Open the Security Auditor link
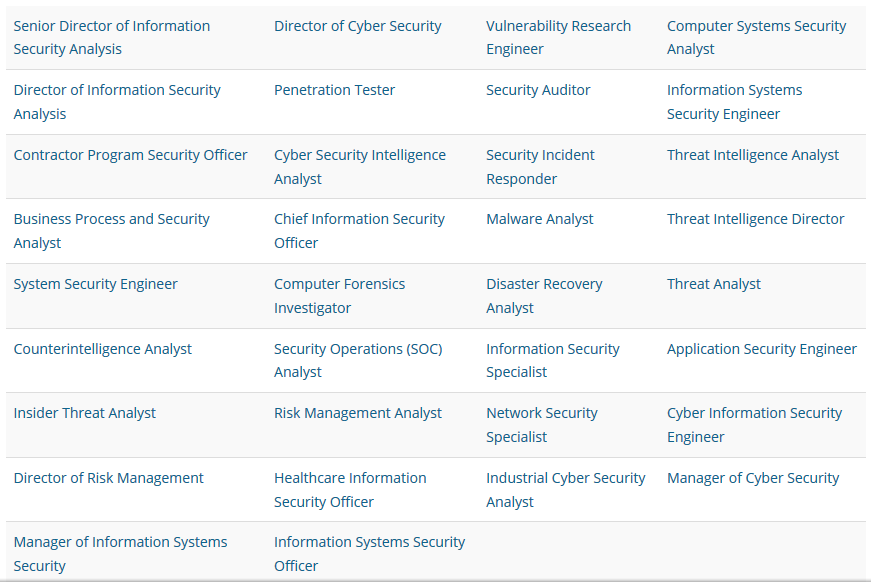 click(x=538, y=90)
